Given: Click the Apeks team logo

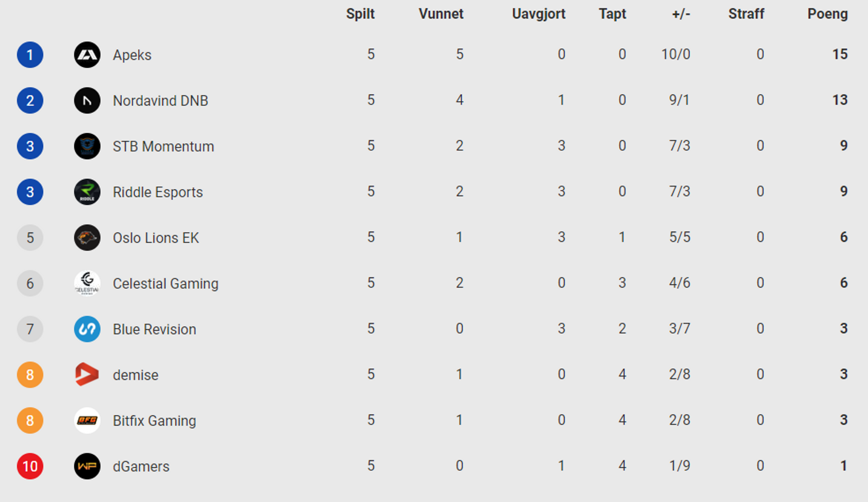Looking at the screenshot, I should 87,55.
